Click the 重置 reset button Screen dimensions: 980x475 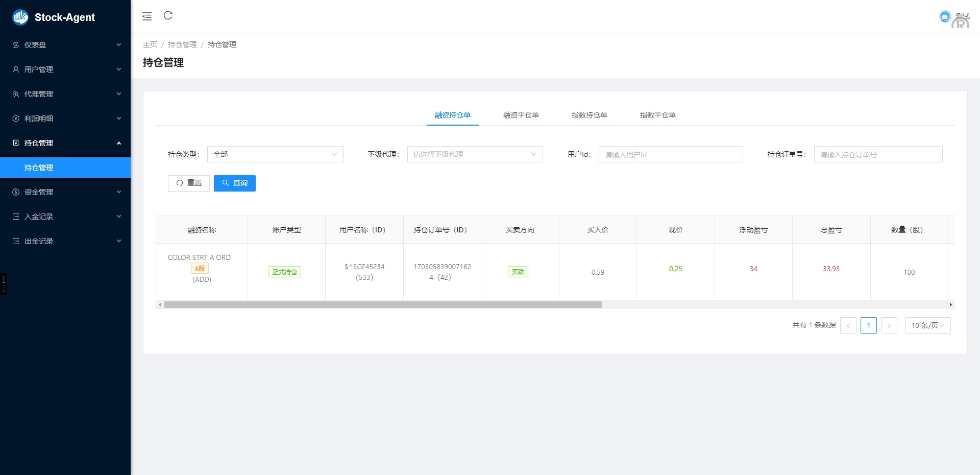[189, 183]
